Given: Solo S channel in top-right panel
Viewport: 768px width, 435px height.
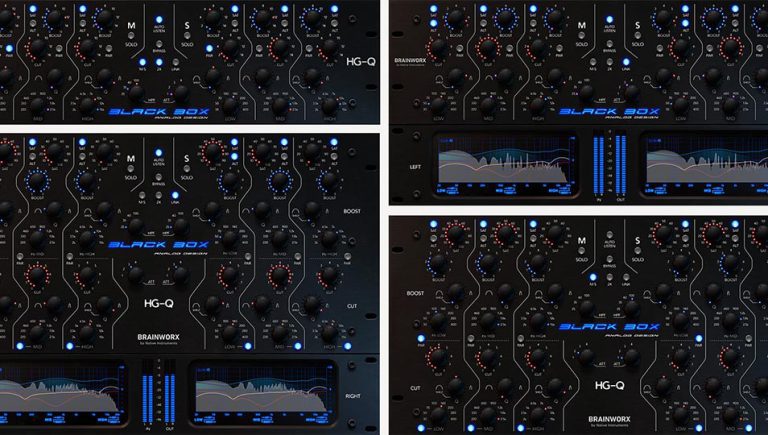Looking at the screenshot, I should pyautogui.click(x=637, y=36).
